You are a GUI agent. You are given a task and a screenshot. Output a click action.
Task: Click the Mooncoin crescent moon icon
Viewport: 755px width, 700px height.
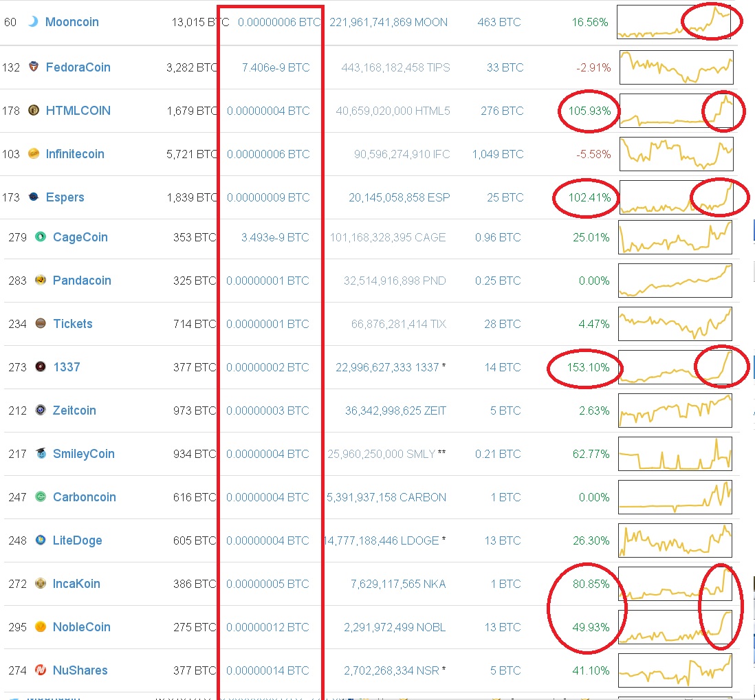tap(33, 22)
